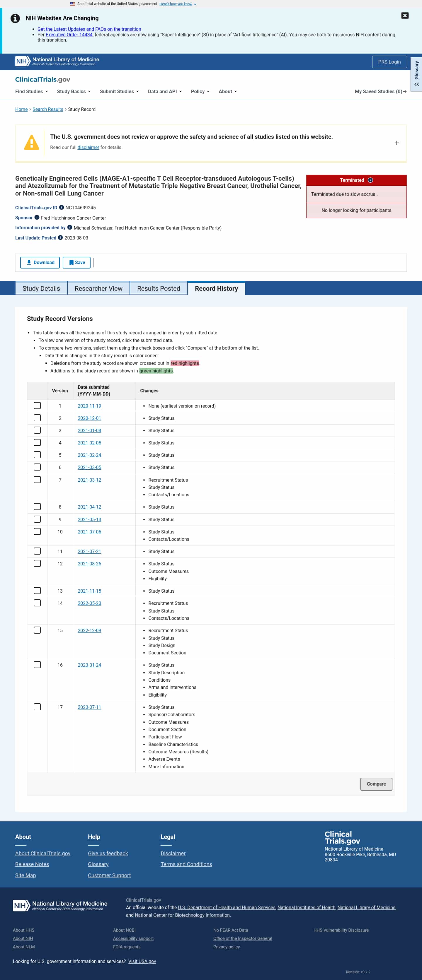Expand 'Here's how you know' government notice
Viewport: 422px width, 980px height.
(178, 4)
